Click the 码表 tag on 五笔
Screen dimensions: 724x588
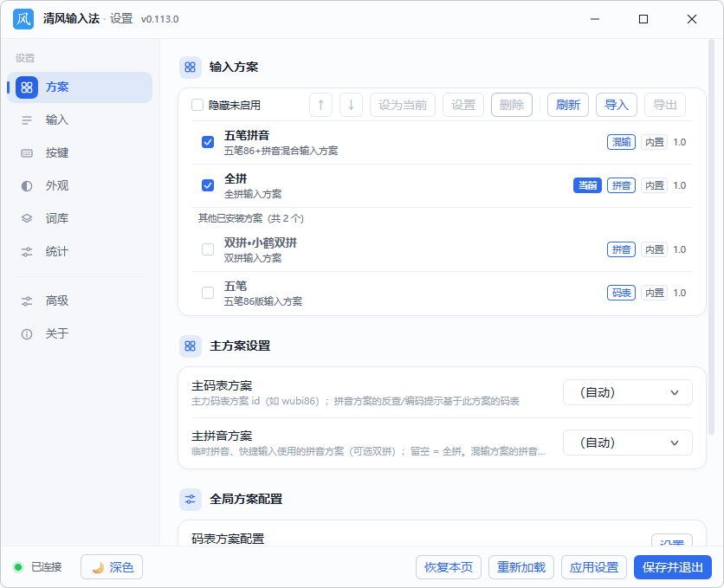(621, 293)
